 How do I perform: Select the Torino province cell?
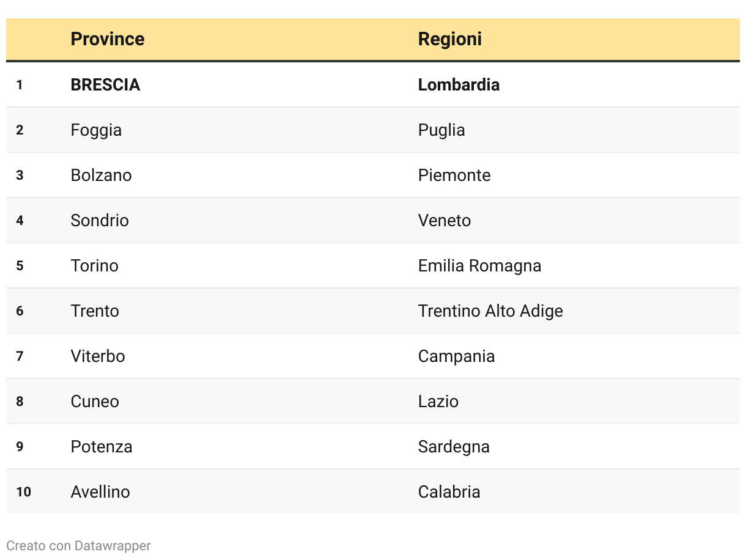[x=94, y=265]
